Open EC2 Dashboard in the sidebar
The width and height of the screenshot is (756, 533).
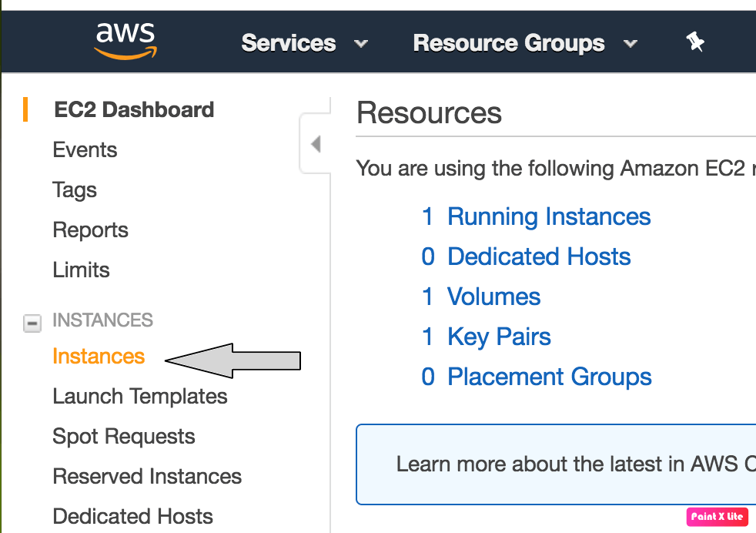(134, 109)
